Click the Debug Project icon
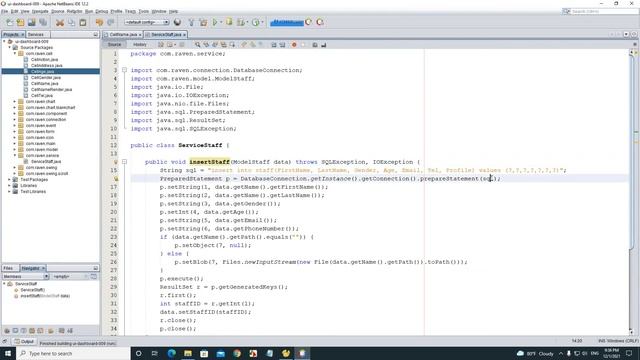 (x=229, y=22)
